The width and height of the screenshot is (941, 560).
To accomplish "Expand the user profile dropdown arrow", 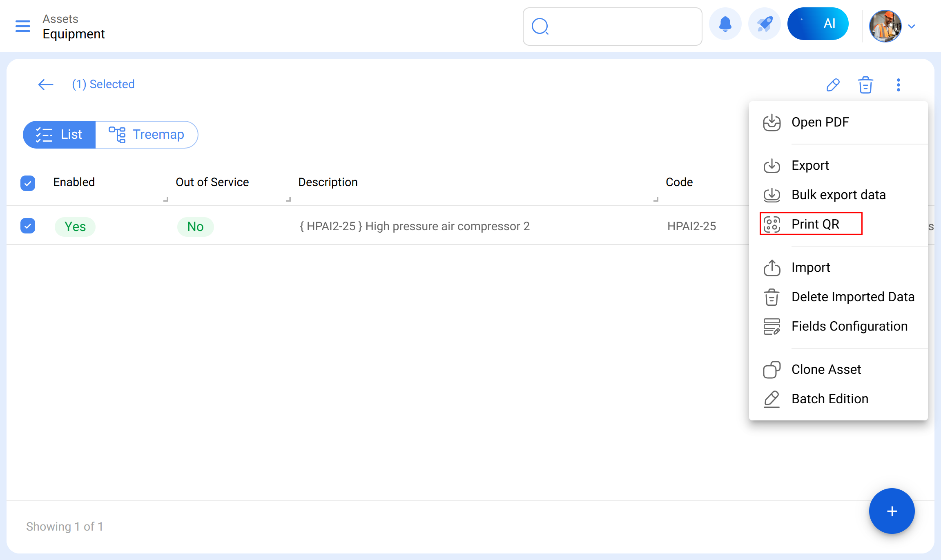I will tap(912, 27).
